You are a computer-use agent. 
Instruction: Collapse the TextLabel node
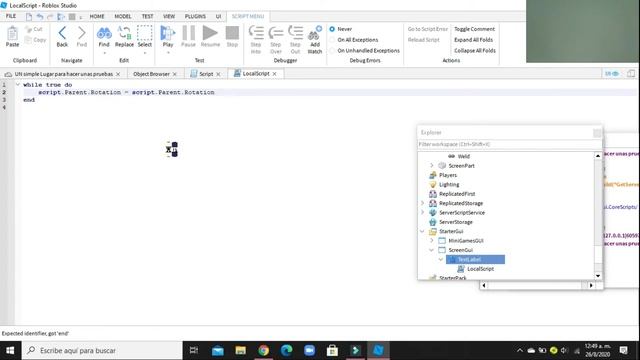point(441,260)
